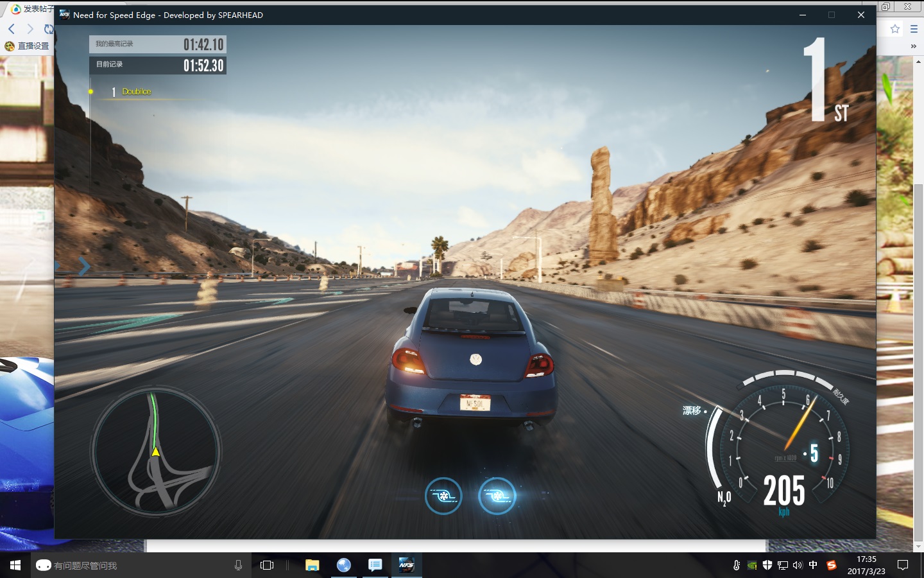The height and width of the screenshot is (578, 924).
Task: Open the NVIDIA tray icon
Action: tap(752, 565)
